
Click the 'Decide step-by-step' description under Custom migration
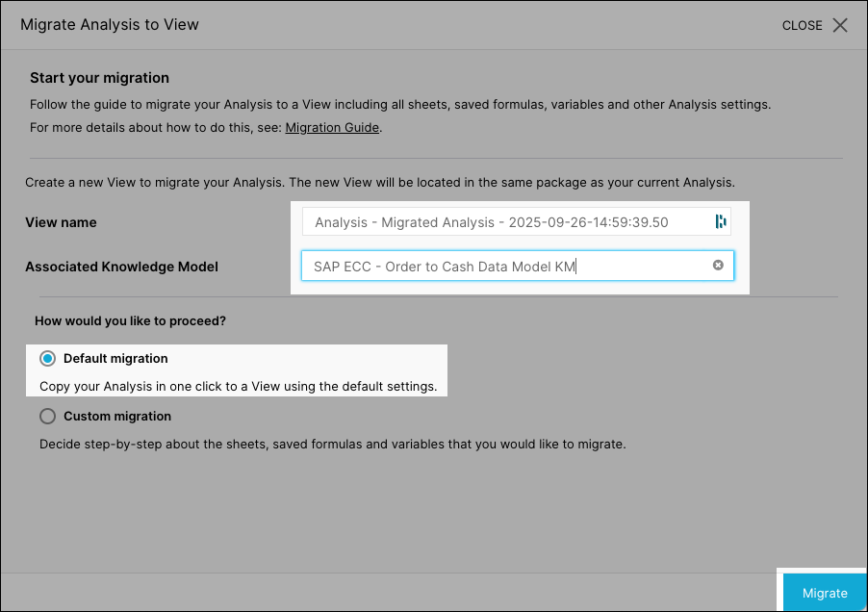[x=332, y=445]
